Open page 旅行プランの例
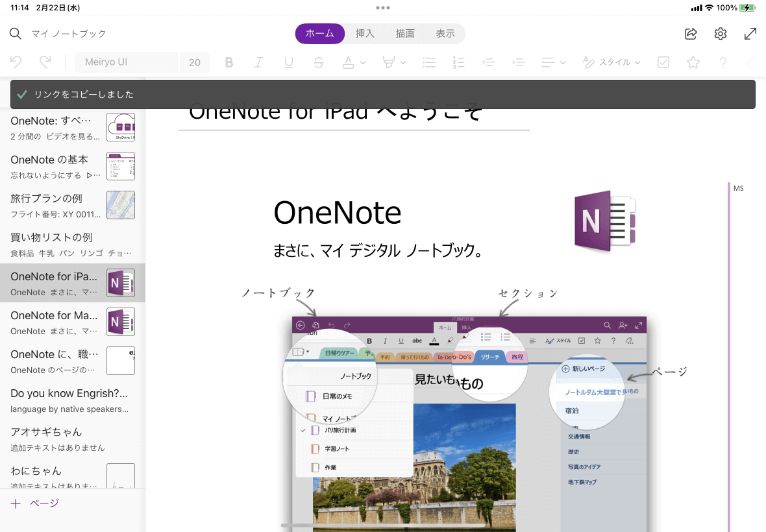The width and height of the screenshot is (766, 532). click(72, 205)
